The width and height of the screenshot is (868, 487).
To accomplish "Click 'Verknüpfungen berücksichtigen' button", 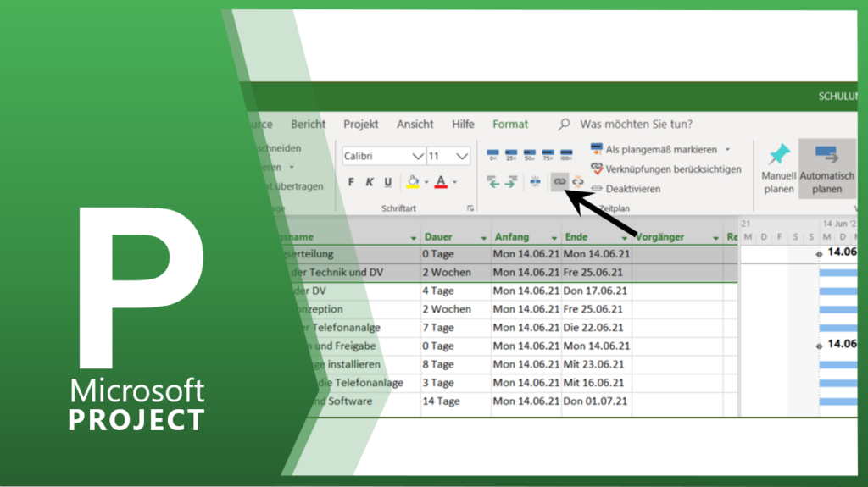I will (666, 169).
